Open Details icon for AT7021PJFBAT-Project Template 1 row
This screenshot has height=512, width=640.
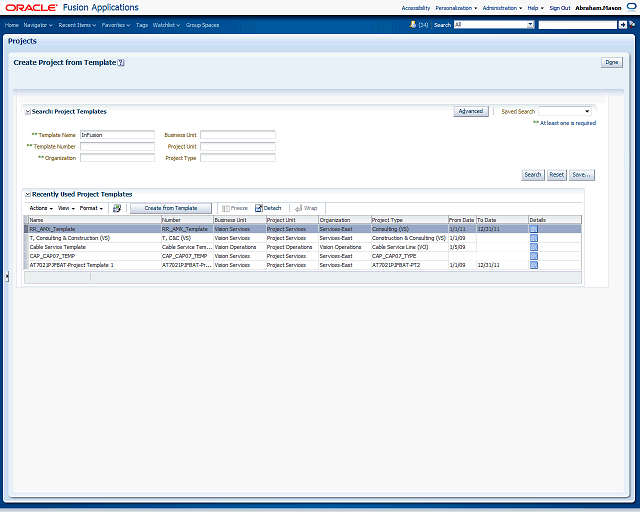pos(534,265)
